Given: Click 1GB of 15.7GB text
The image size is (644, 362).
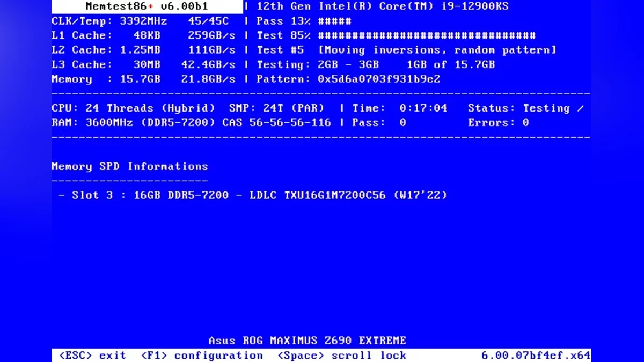Looking at the screenshot, I should click(450, 64).
